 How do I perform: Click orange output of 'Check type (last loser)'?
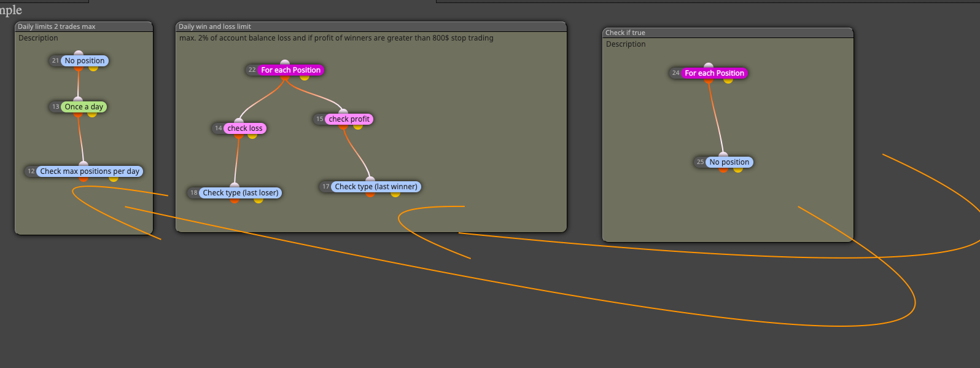pos(235,200)
